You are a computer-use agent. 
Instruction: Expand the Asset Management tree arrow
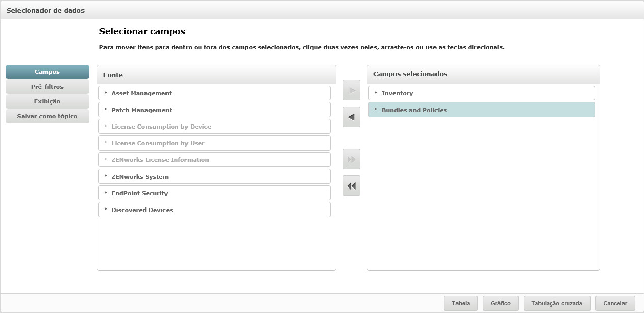[106, 93]
